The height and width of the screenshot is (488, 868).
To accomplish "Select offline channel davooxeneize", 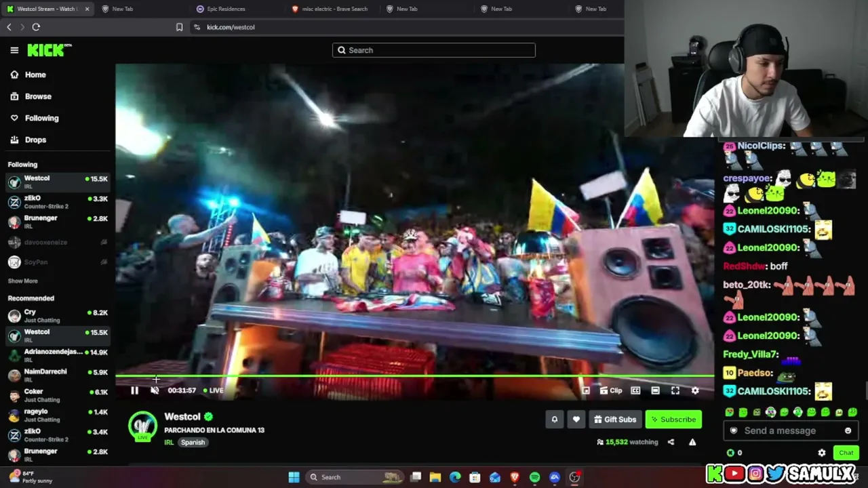I will pyautogui.click(x=58, y=242).
